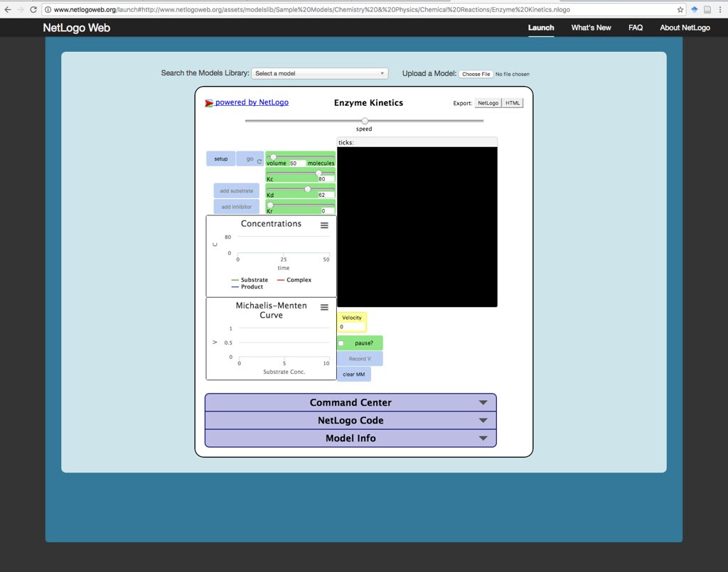Open the Select a model dropdown

(319, 74)
